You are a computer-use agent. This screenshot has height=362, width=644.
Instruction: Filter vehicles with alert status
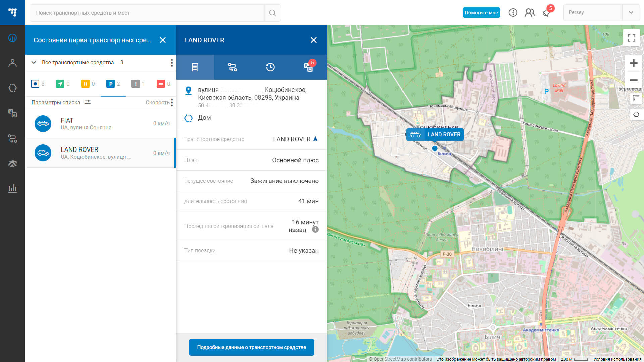136,84
